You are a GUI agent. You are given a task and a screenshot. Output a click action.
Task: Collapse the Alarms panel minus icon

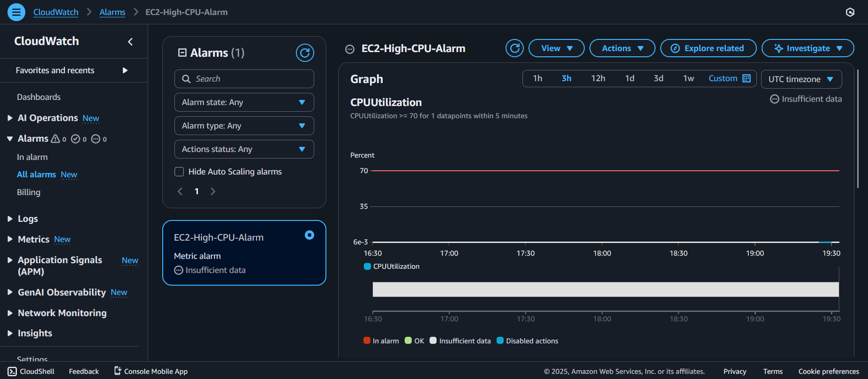pos(182,53)
